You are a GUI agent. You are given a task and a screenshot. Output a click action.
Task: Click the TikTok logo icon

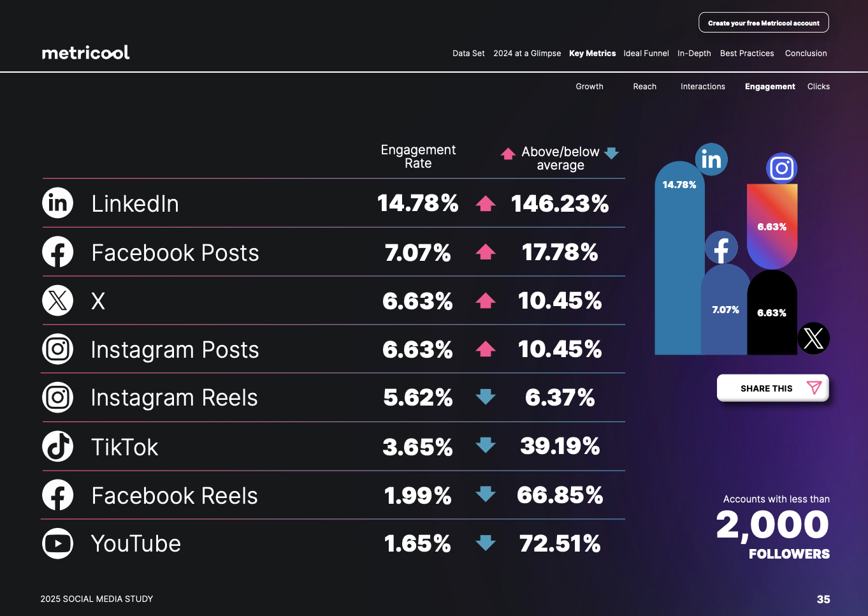click(58, 446)
